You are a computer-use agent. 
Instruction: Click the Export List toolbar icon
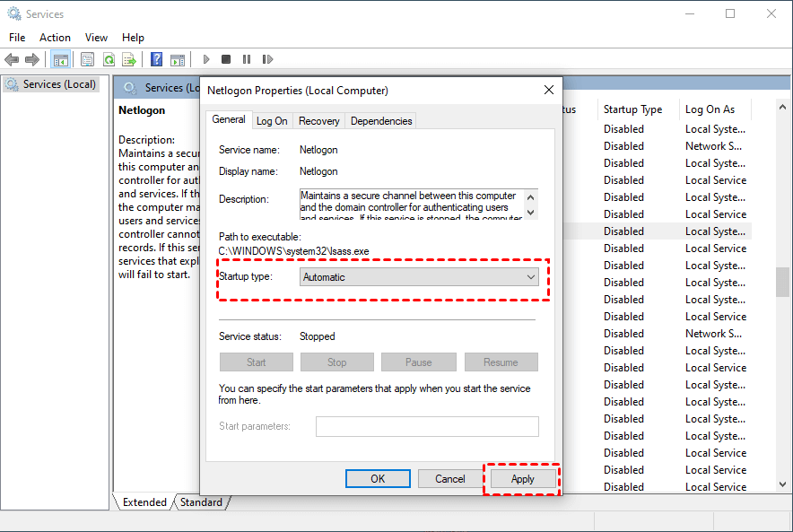(x=129, y=59)
